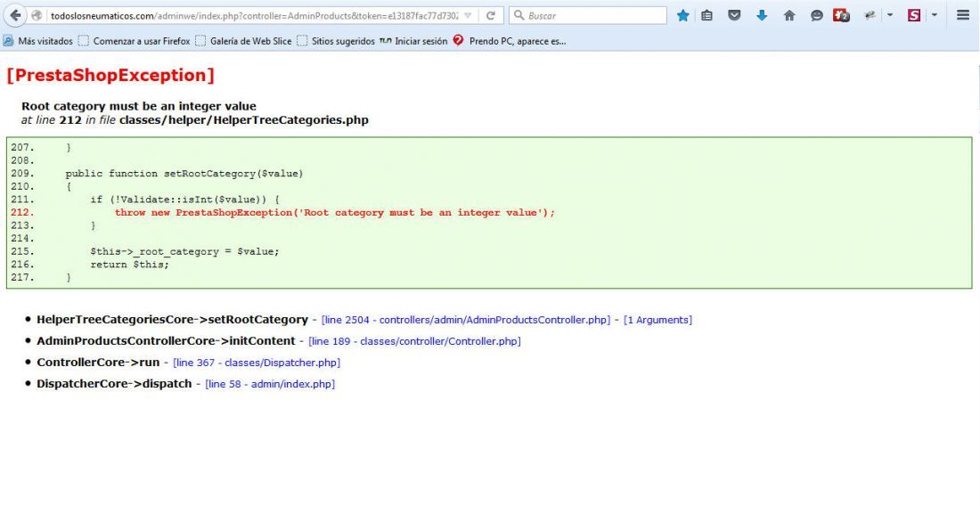The width and height of the screenshot is (980, 506).
Task: Expand dropdown arrow beside gray extension icon
Action: click(890, 16)
